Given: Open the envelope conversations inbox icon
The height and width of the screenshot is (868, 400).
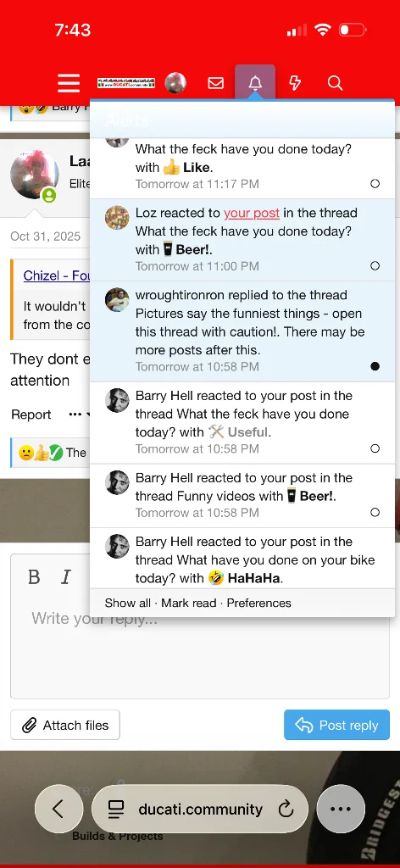Looking at the screenshot, I should (216, 83).
